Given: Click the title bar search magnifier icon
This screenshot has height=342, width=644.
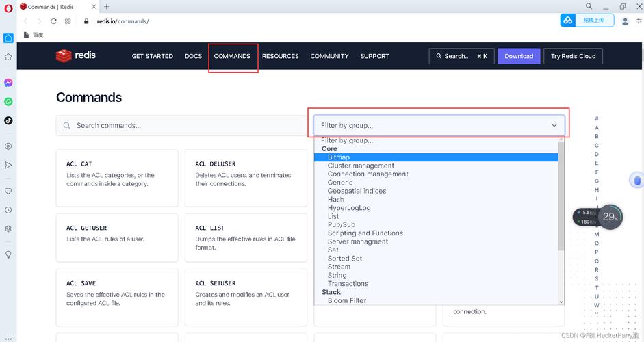Looking at the screenshot, I should [x=589, y=6].
